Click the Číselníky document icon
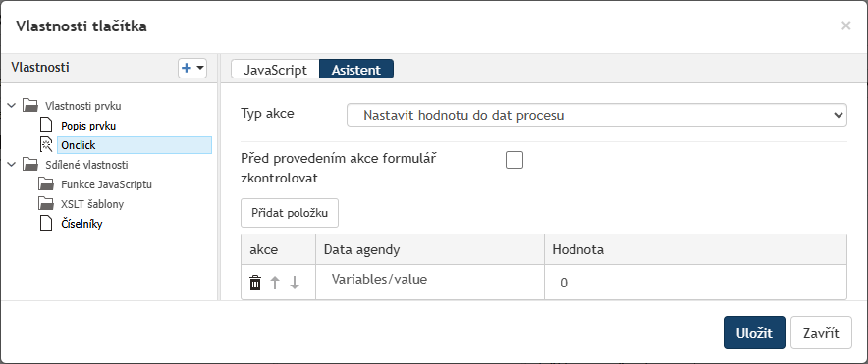 pos(46,224)
